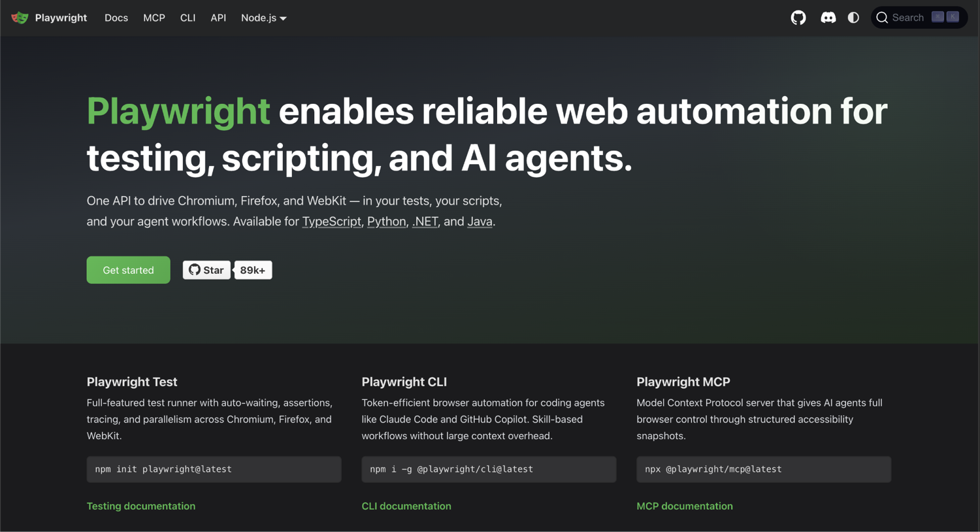Image resolution: width=980 pixels, height=532 pixels.
Task: Click the Playwright MCP heading
Action: 683,382
